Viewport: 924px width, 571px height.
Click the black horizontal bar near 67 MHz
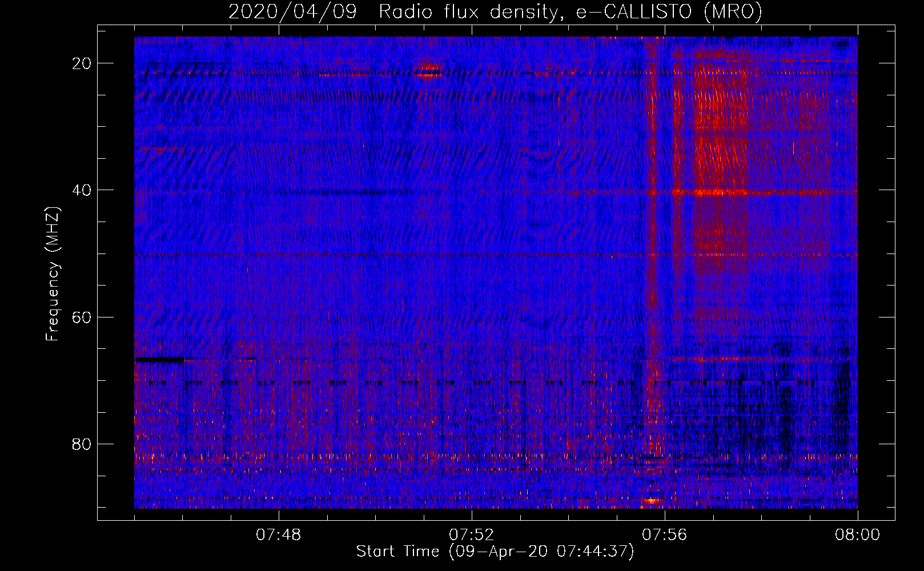160,360
